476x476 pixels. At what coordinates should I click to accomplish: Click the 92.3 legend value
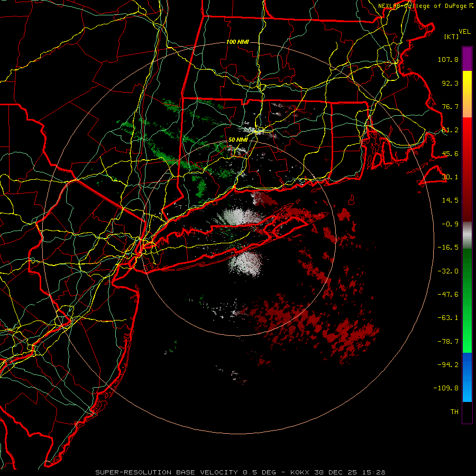[x=450, y=83]
